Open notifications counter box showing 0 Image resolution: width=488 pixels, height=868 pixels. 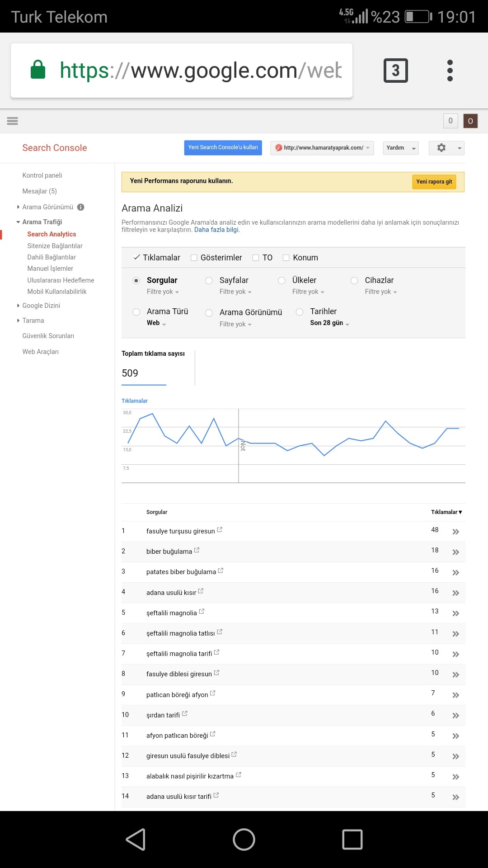pos(450,121)
